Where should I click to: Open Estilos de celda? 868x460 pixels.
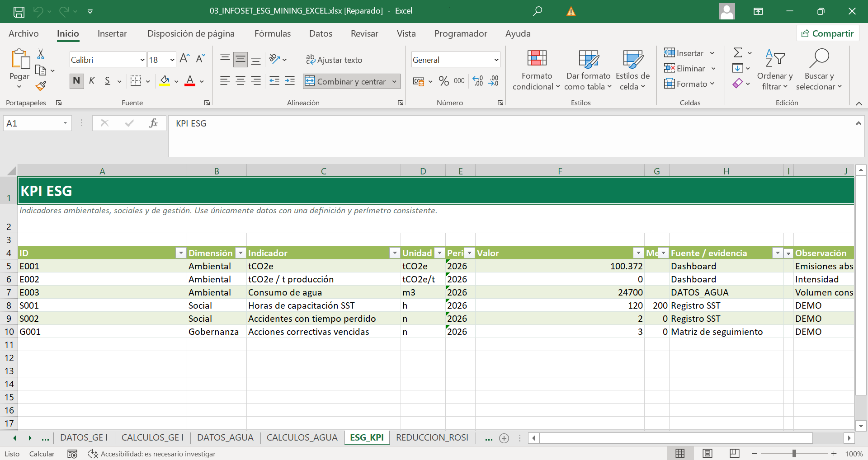coord(632,70)
